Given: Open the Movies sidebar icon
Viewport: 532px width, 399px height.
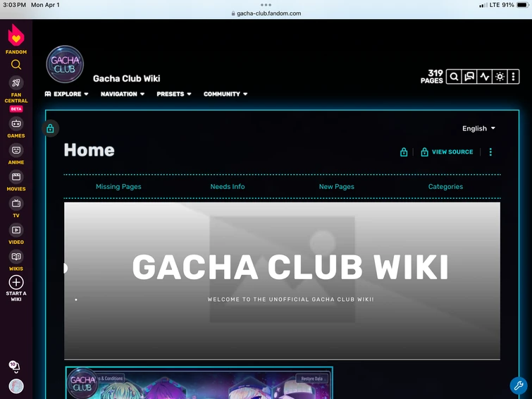Looking at the screenshot, I should [16, 177].
